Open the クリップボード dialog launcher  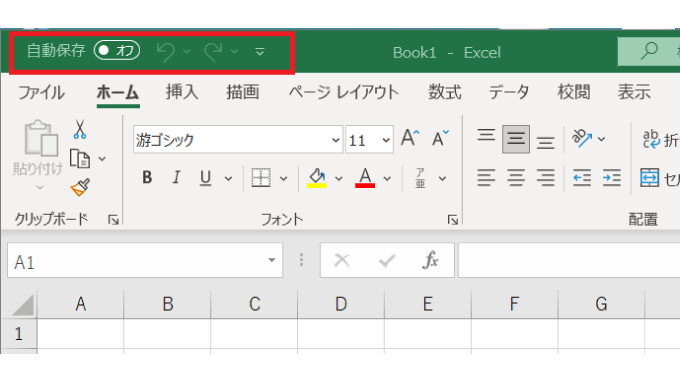pyautogui.click(x=113, y=220)
